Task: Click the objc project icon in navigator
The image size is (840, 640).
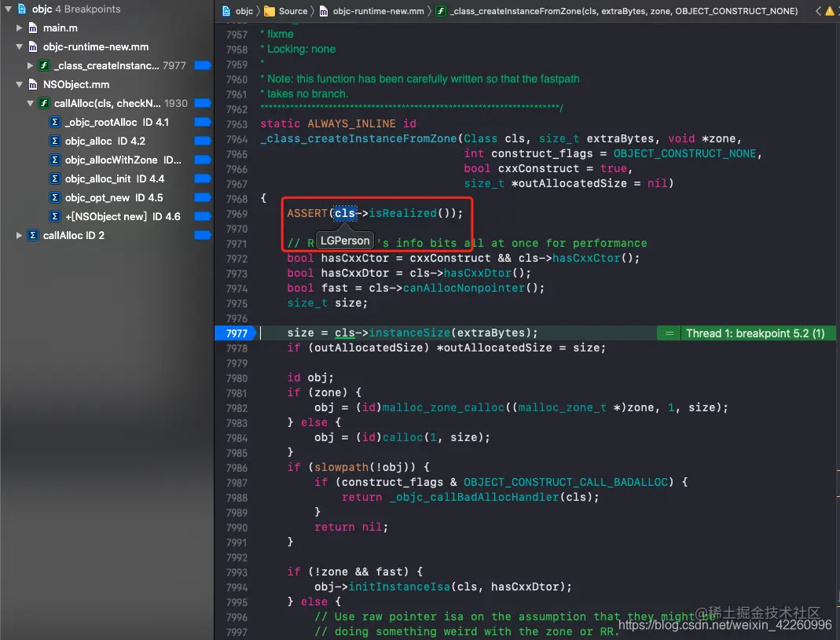Action: point(22,9)
